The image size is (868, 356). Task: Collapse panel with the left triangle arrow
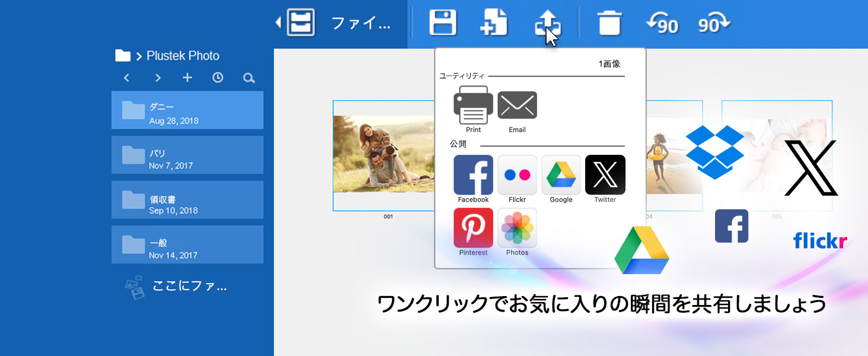pyautogui.click(x=278, y=23)
